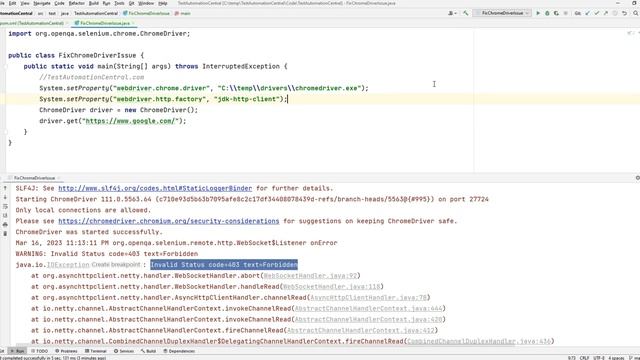Click the Git history clock icon

point(615,13)
